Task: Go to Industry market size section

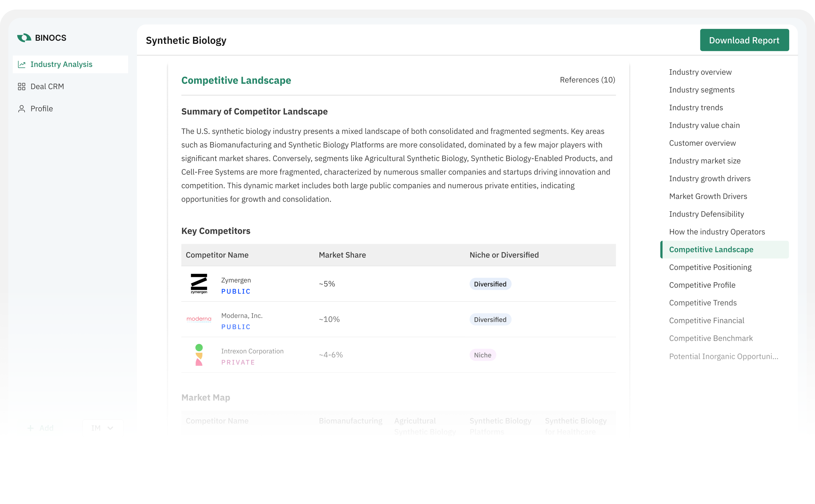Action: 705,161
